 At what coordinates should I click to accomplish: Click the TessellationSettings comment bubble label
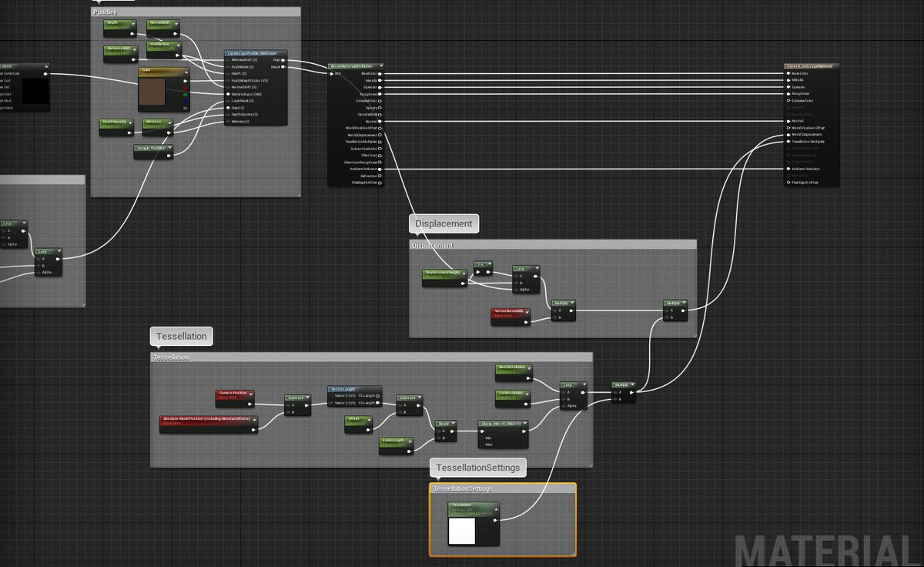pos(478,468)
